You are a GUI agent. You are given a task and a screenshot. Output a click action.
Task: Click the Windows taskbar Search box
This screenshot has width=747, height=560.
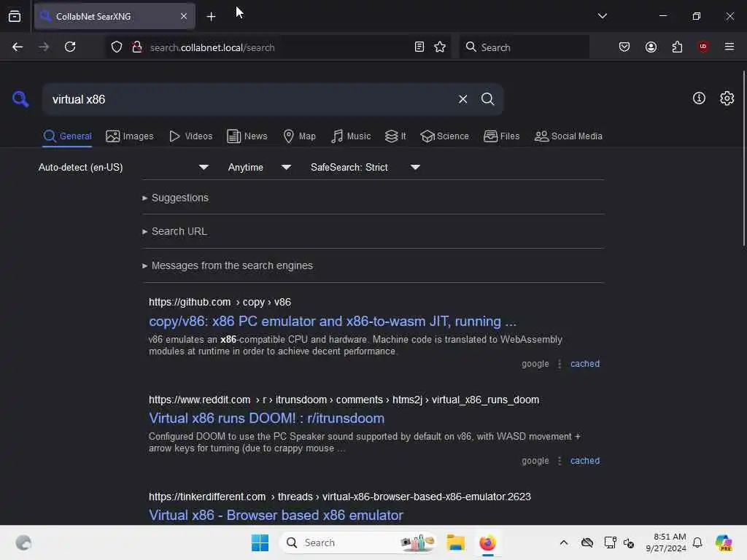[359, 542]
